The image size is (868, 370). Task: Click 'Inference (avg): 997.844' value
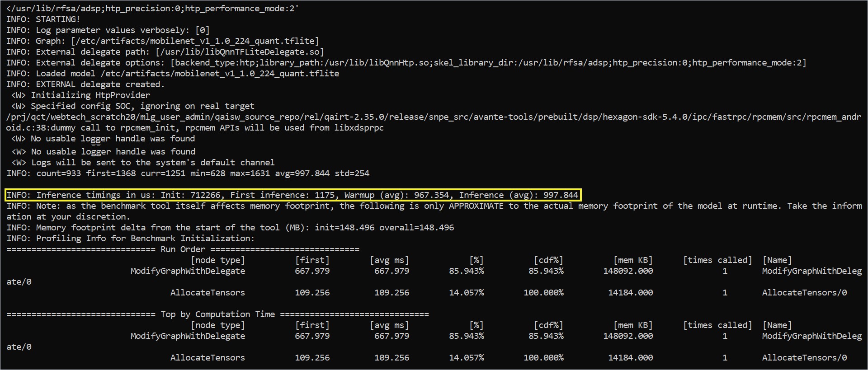pos(519,195)
